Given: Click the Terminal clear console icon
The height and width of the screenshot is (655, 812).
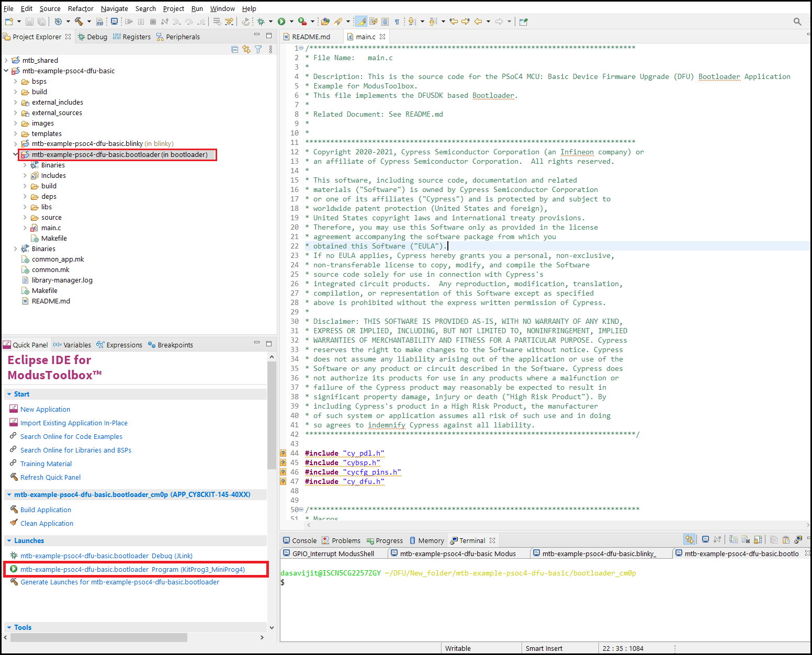Looking at the screenshot, I should pos(746,539).
